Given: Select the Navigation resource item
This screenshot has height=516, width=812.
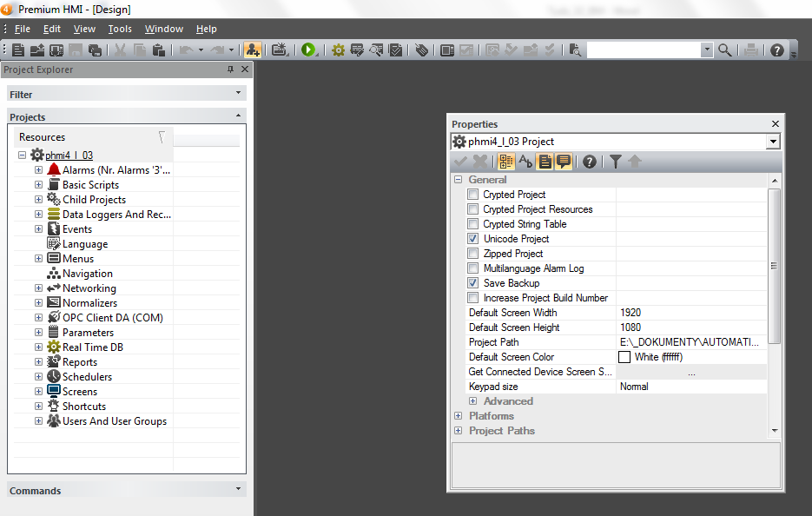Looking at the screenshot, I should (88, 274).
